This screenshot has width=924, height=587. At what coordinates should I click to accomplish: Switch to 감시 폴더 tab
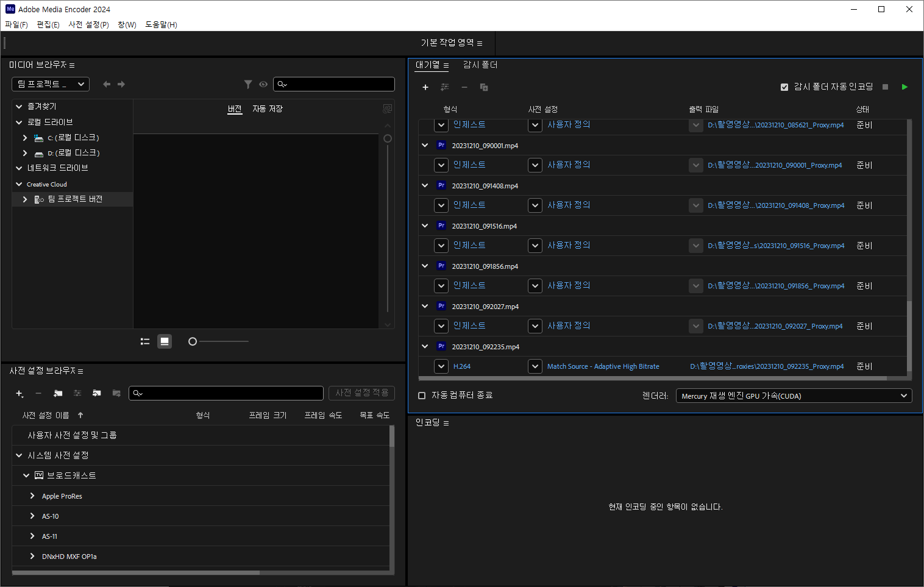tap(480, 65)
